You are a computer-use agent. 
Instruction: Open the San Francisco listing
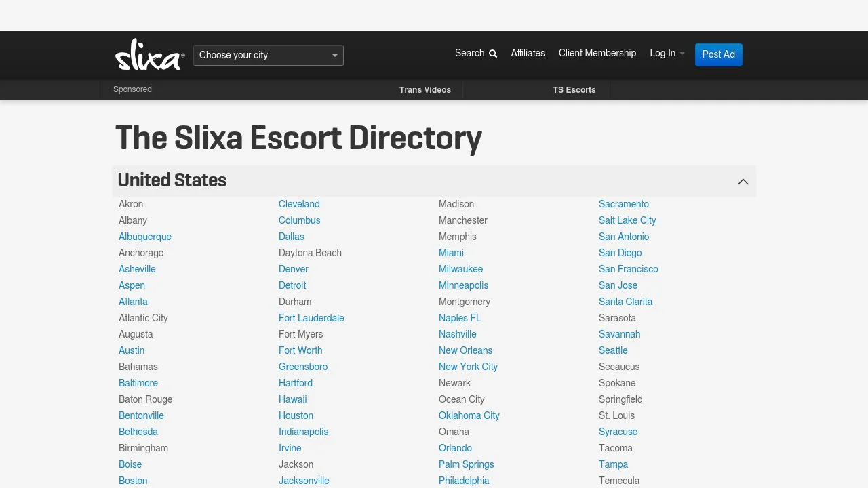pyautogui.click(x=629, y=269)
